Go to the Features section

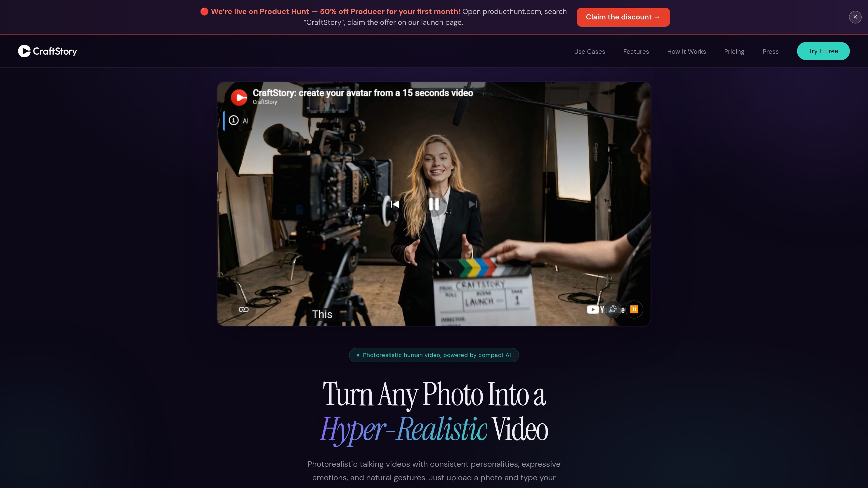636,52
